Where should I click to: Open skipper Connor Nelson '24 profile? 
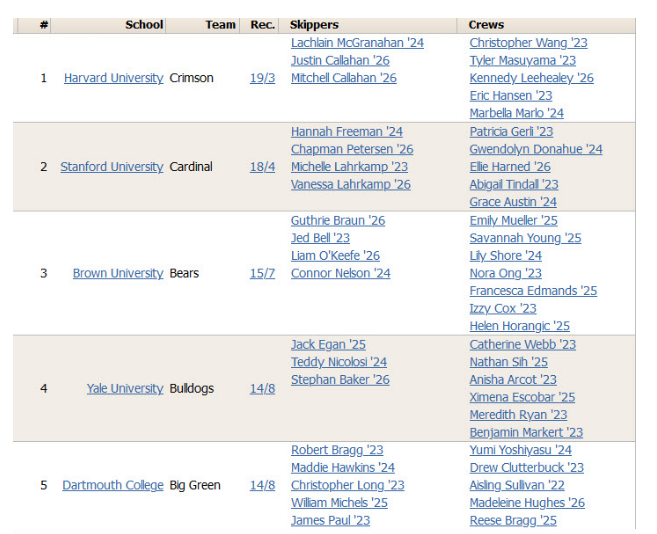(341, 273)
